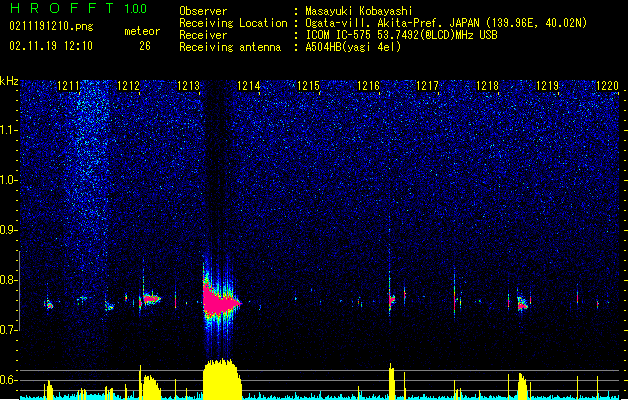Click the kHz axis unit label
This screenshot has width=629, height=400.
click(9, 81)
